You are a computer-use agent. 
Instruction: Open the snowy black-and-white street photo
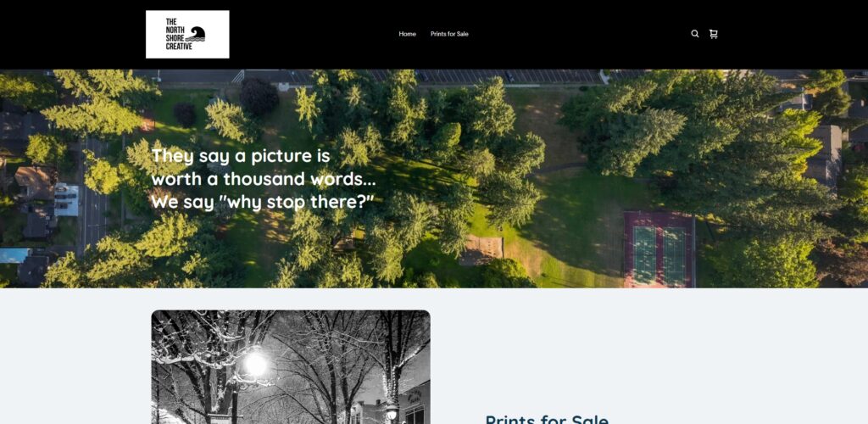point(291,367)
